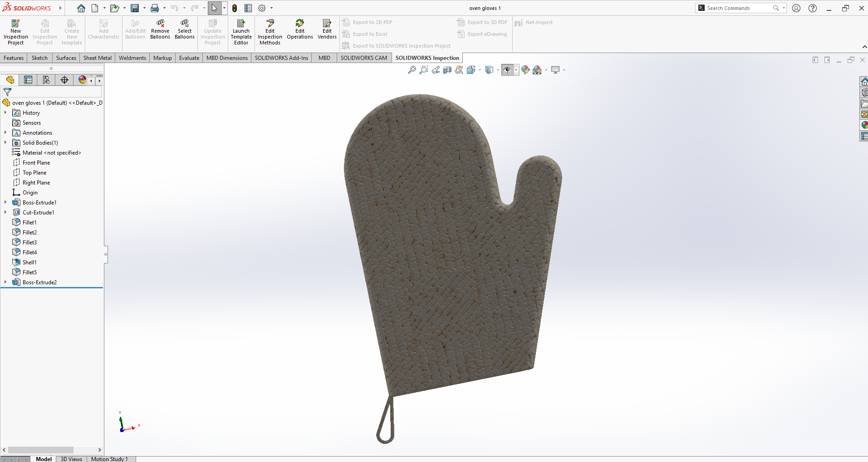868x462 pixels.
Task: Open the Sheet Metal tab
Action: click(x=98, y=58)
